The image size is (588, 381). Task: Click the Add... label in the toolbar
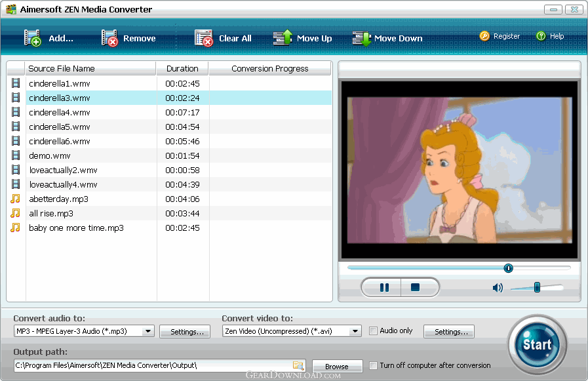pyautogui.click(x=61, y=38)
